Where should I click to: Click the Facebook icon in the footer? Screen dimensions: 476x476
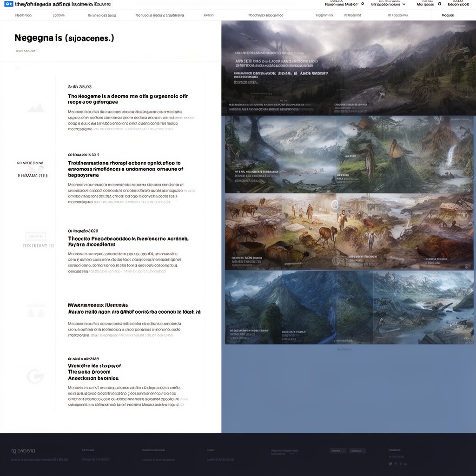(396, 464)
